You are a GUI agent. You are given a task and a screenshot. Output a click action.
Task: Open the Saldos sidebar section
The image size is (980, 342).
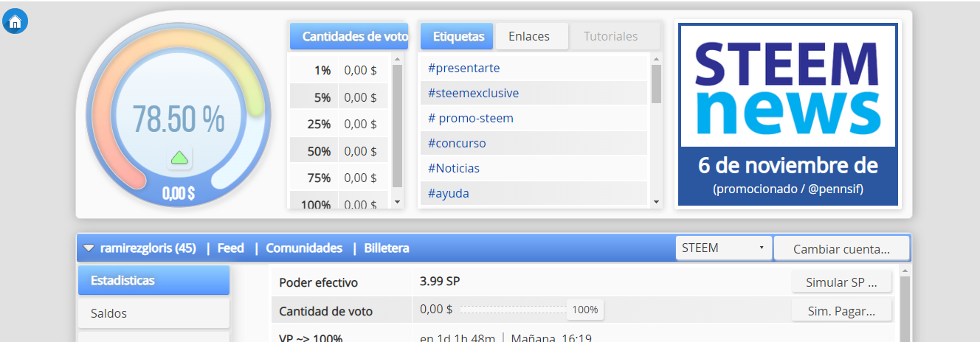(153, 313)
